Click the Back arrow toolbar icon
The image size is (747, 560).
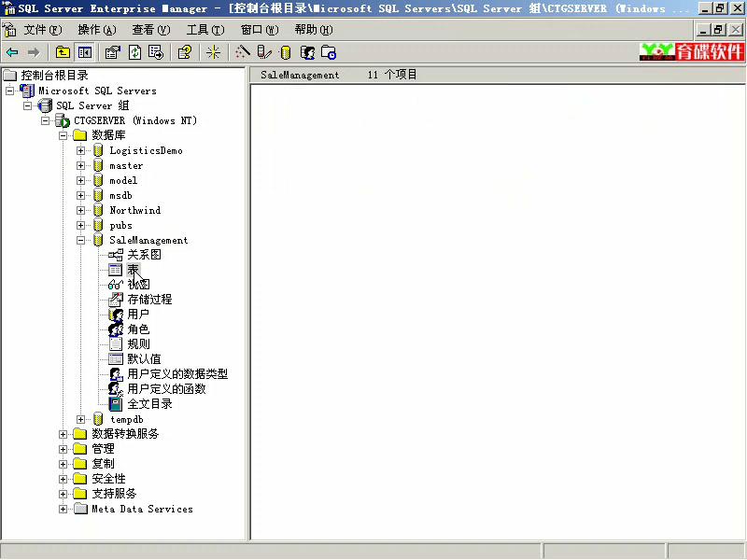click(12, 52)
